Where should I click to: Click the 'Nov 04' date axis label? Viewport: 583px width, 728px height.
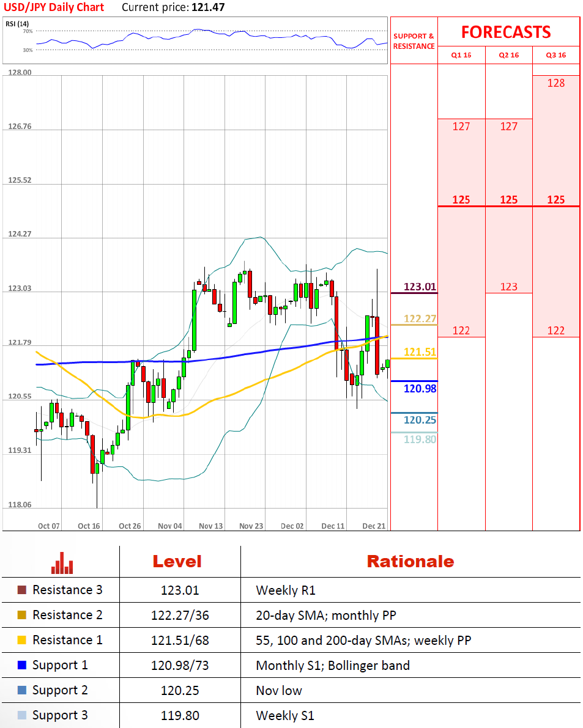click(x=170, y=526)
